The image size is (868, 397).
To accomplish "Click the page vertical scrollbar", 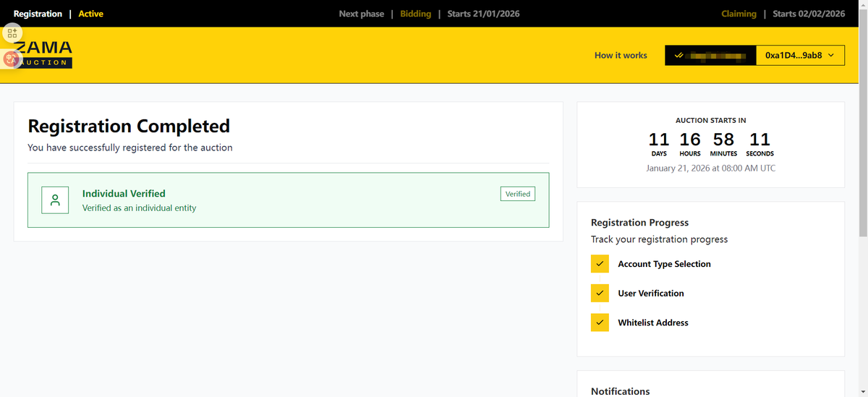I will tap(862, 145).
